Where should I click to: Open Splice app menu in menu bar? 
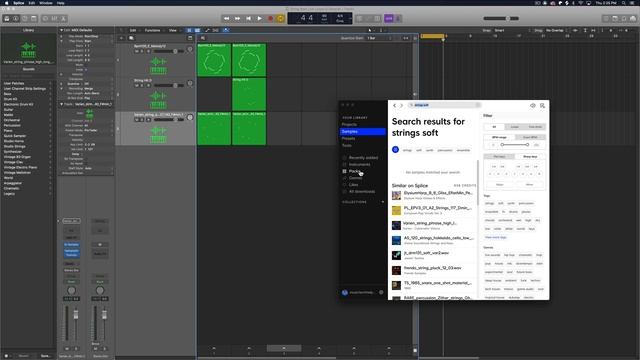(x=19, y=3)
